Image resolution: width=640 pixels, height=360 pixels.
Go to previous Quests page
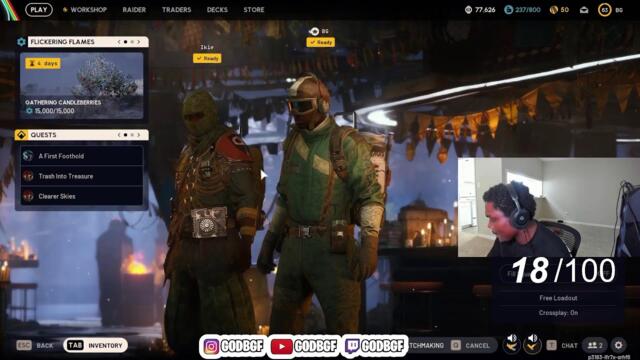click(x=119, y=135)
